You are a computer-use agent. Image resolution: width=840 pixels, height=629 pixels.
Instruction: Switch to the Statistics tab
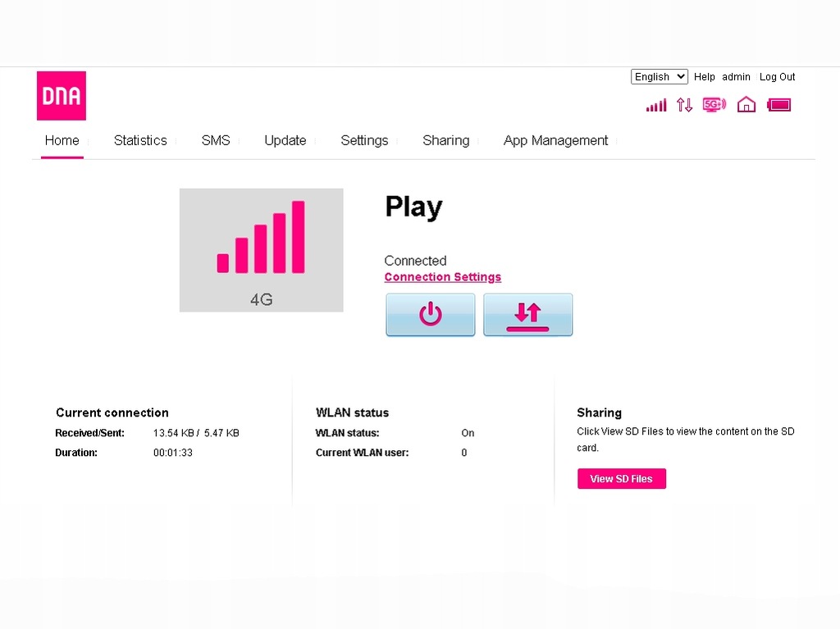tap(140, 140)
